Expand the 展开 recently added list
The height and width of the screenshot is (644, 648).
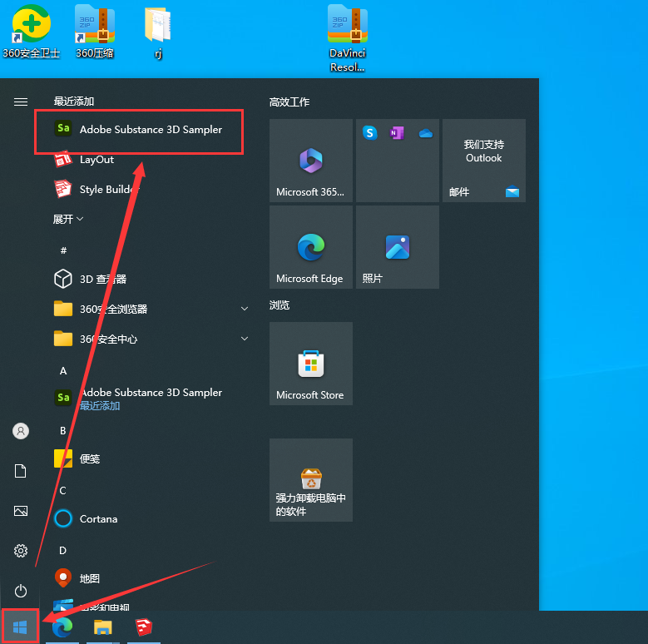[68, 219]
